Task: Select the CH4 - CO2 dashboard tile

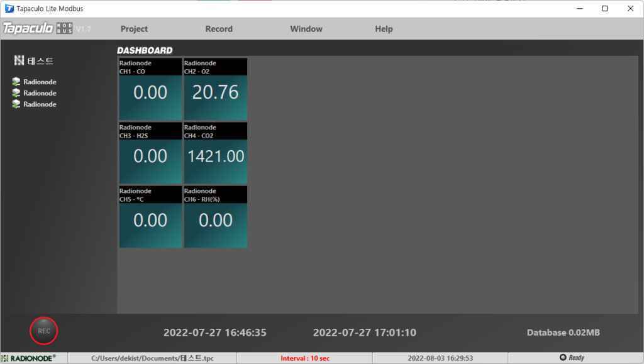Action: (x=216, y=153)
